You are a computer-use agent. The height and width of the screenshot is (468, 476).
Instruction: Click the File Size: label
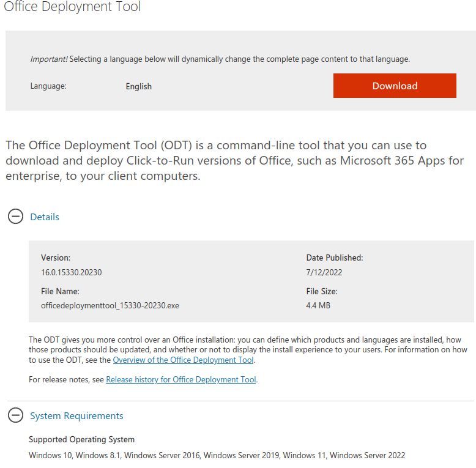[322, 291]
